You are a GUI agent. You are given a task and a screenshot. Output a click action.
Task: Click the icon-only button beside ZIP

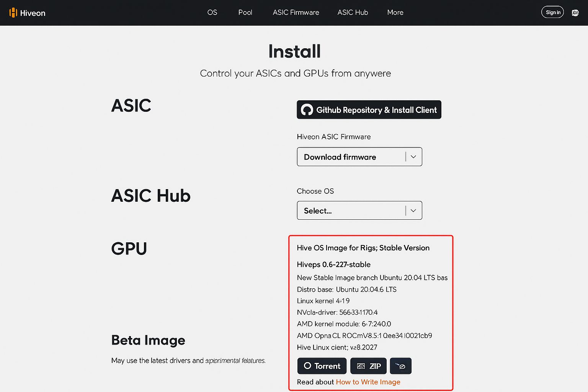tap(400, 366)
